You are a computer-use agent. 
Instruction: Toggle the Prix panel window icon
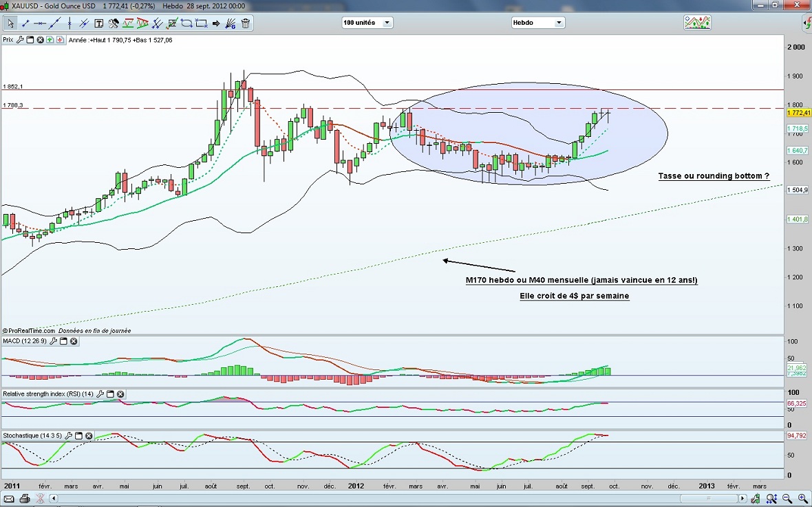click(30, 40)
